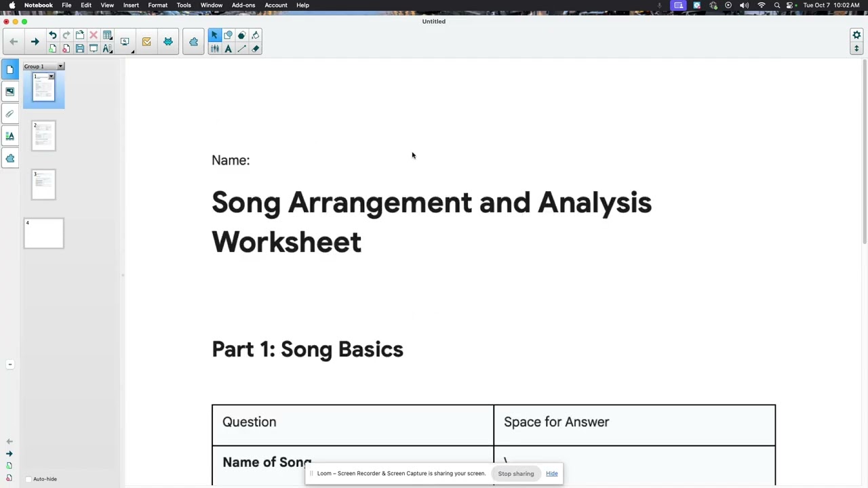Delete the page with the toolbar Delete Page icon
Viewport: 868px width, 488px height.
pos(66,49)
